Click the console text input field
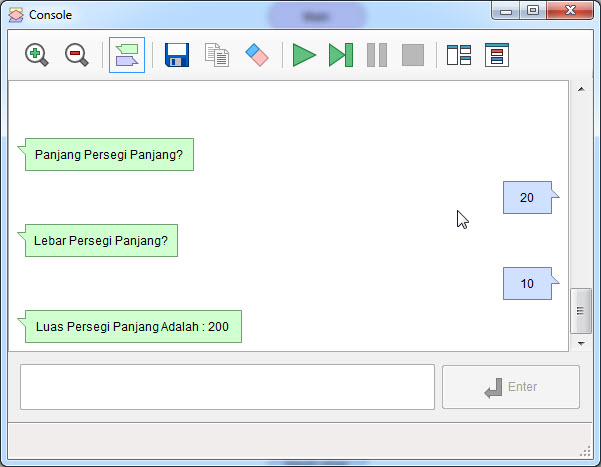This screenshot has width=601, height=467. pyautogui.click(x=227, y=387)
